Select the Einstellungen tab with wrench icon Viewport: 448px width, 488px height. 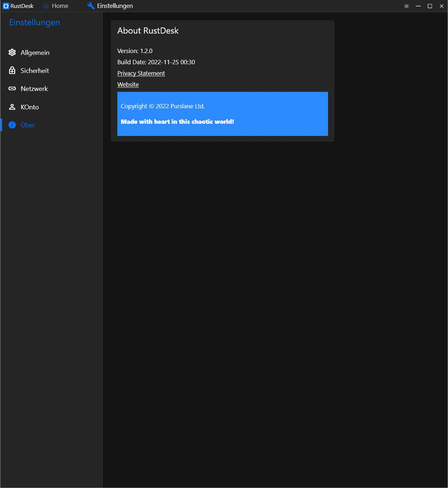(110, 6)
